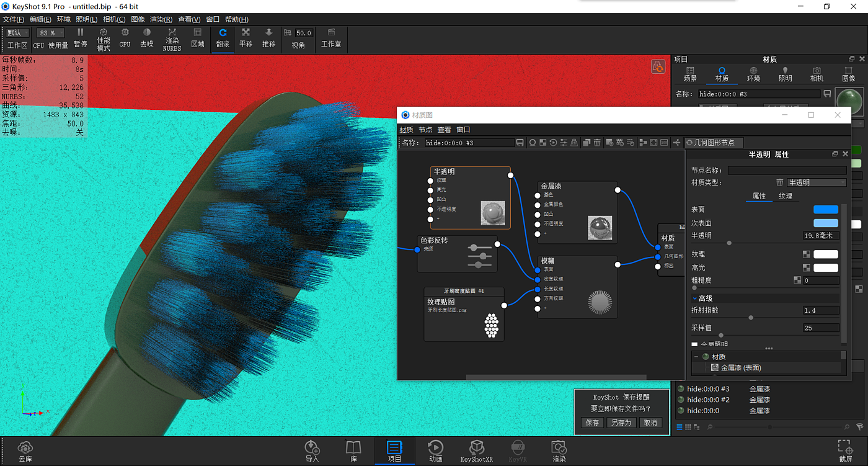Select the 金属漆 (表面) tree item
This screenshot has width=868, height=466.
pyautogui.click(x=740, y=368)
